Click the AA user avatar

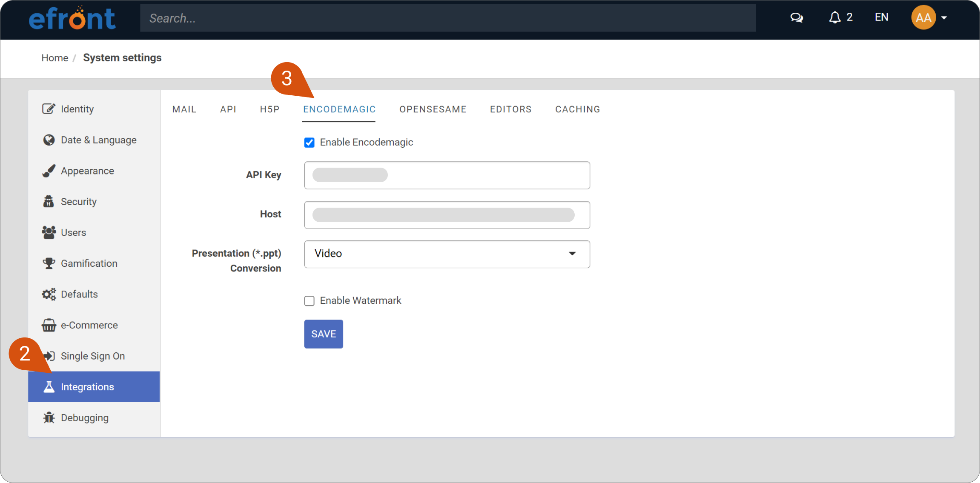tap(923, 17)
